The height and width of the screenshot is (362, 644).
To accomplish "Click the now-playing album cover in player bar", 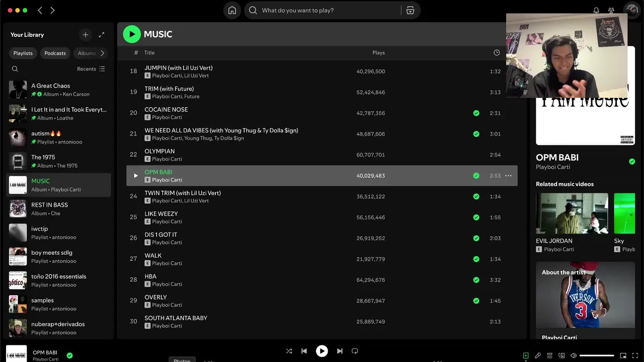I will pyautogui.click(x=17, y=354).
